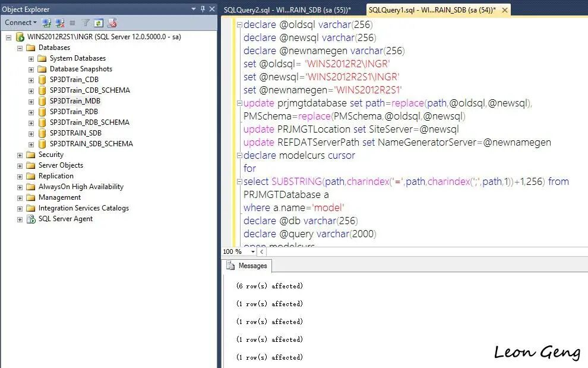Collapse the update prjmgtdatabase code region
The width and height of the screenshot is (588, 368).
point(239,103)
